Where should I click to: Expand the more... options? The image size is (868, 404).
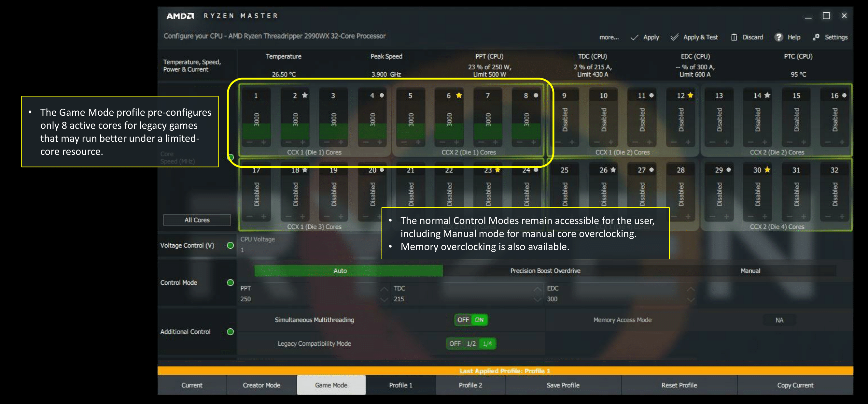point(609,37)
